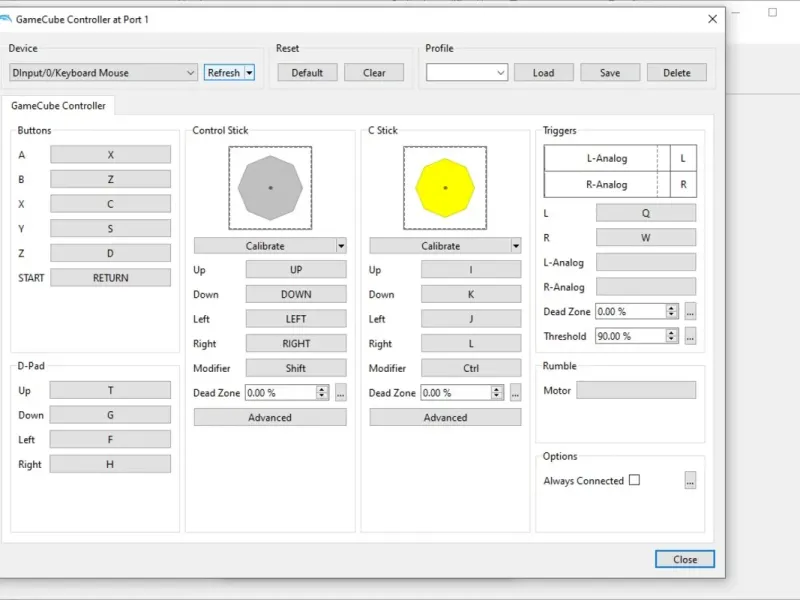Open Always Connected ellipsis button
The width and height of the screenshot is (800, 600).
click(690, 480)
